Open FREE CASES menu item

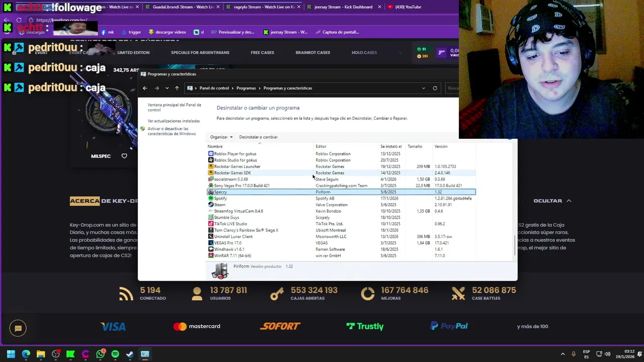262,52
